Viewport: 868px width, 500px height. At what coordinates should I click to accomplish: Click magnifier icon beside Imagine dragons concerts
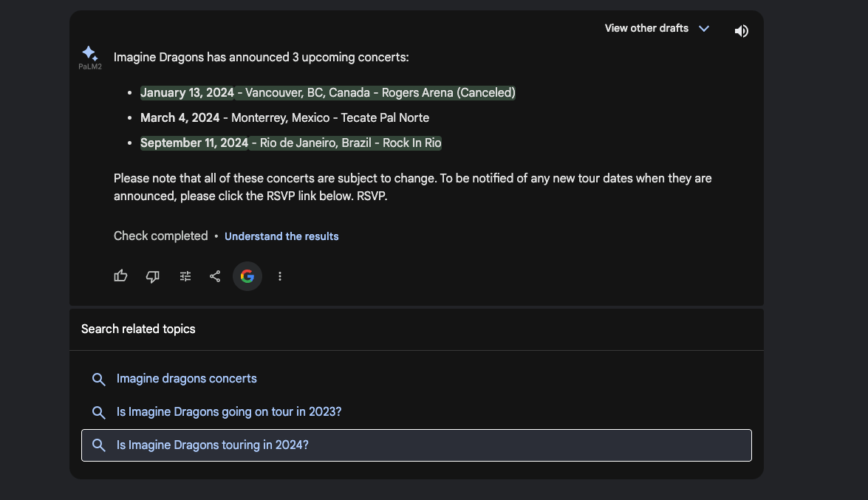point(98,380)
